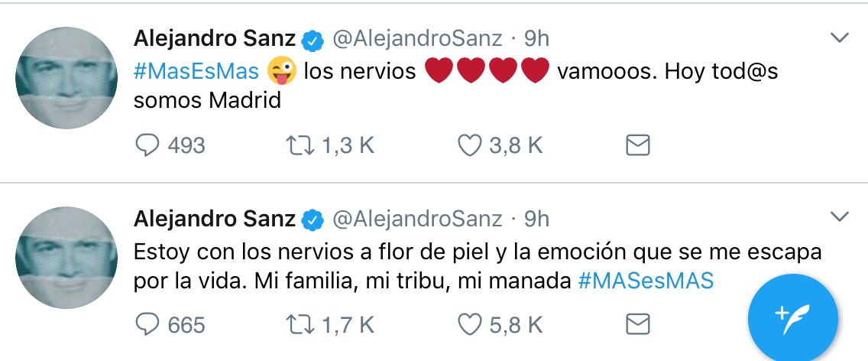Send first tweet via direct message
Viewport: 868px width, 361px height.
pos(637,145)
